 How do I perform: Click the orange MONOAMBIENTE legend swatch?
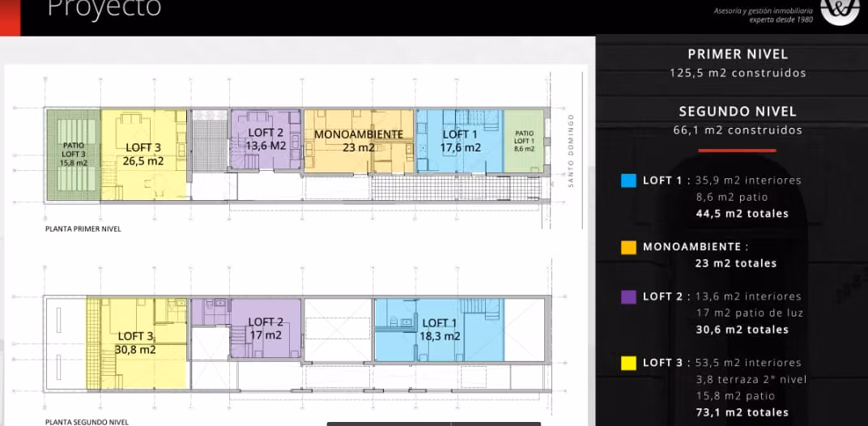coord(628,247)
